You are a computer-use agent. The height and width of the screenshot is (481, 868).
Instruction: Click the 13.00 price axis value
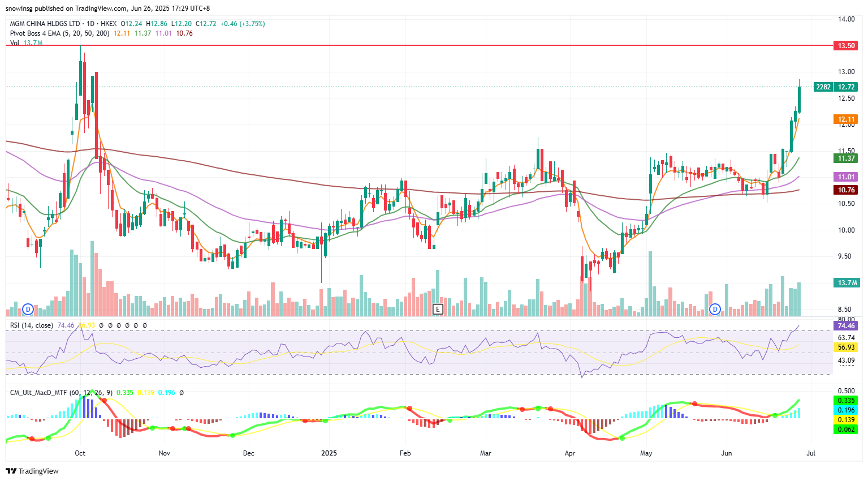(x=846, y=72)
